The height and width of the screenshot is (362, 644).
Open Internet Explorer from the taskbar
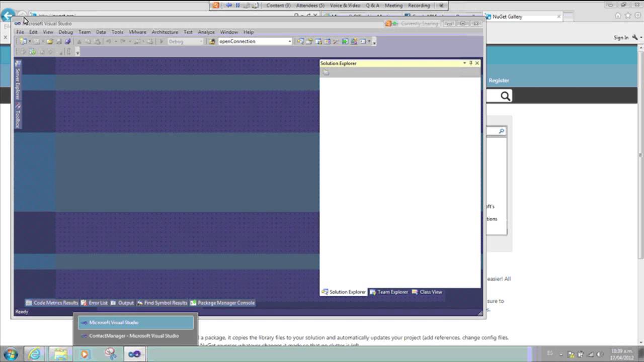pos(35,354)
